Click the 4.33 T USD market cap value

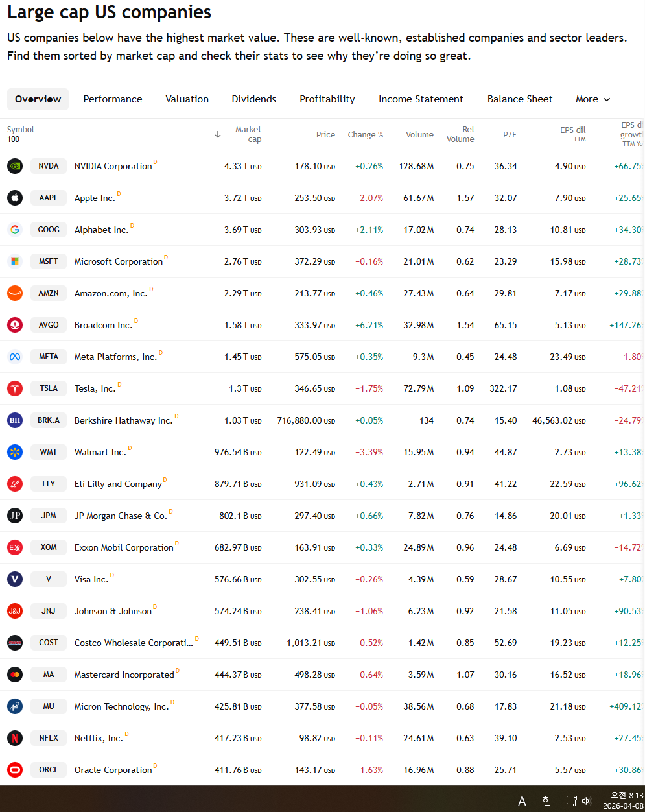click(242, 166)
